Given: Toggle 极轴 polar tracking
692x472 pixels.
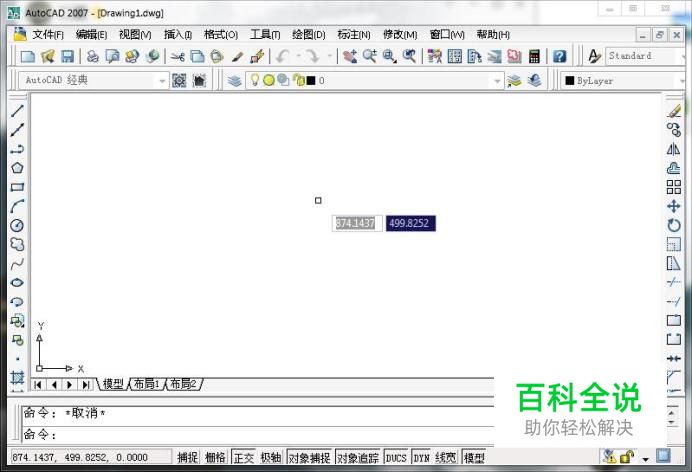Looking at the screenshot, I should tap(271, 457).
